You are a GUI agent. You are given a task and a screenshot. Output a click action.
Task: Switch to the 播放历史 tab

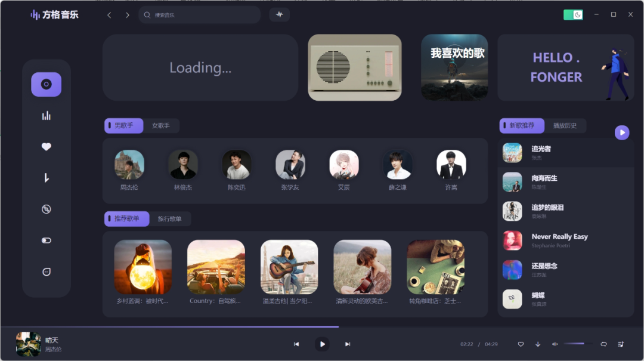tap(565, 126)
